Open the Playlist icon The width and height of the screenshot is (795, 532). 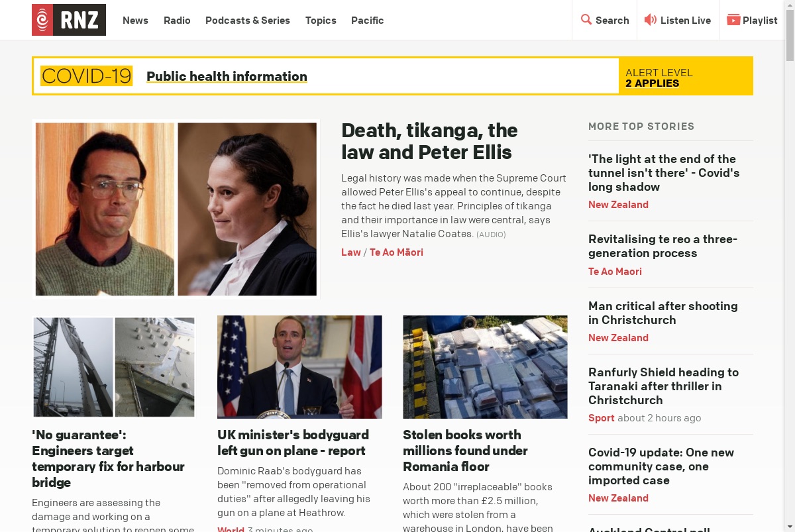pos(733,20)
